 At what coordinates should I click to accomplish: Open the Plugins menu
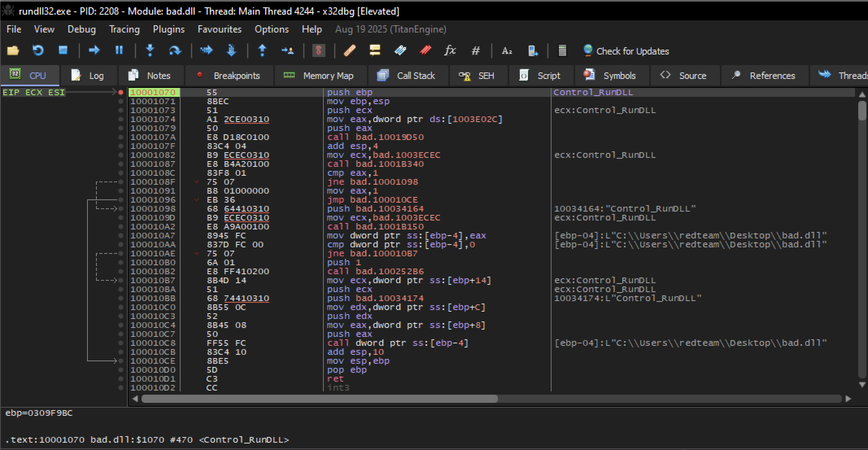[168, 29]
